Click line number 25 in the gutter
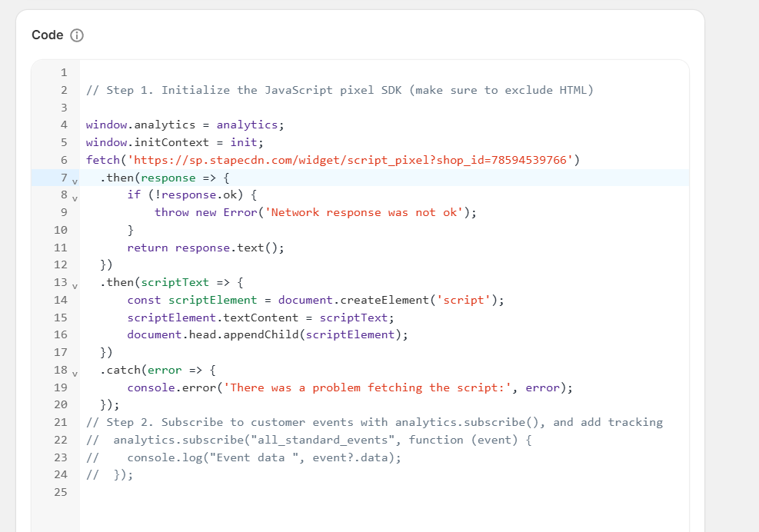Viewport: 759px width, 532px height. [61, 492]
